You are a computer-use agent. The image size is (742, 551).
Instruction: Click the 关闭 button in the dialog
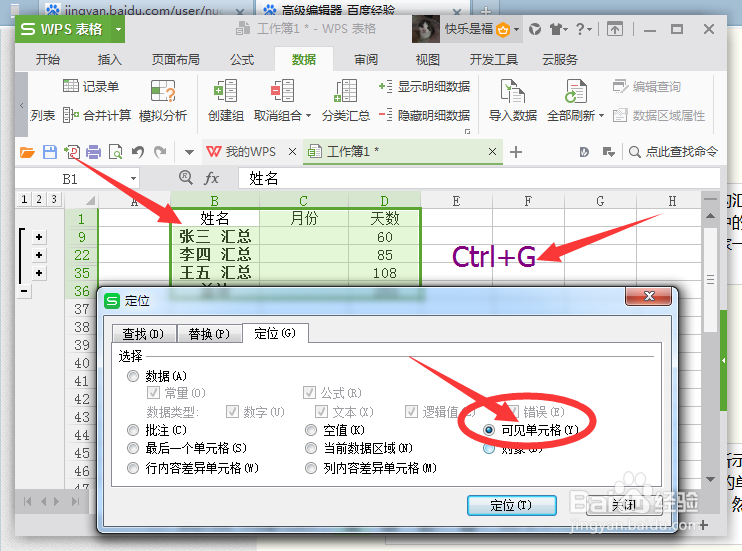[624, 505]
